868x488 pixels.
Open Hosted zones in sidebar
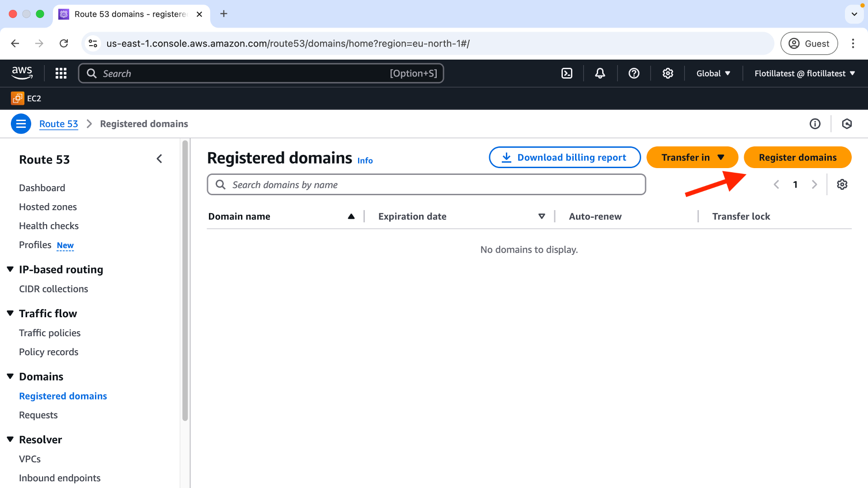(x=48, y=207)
